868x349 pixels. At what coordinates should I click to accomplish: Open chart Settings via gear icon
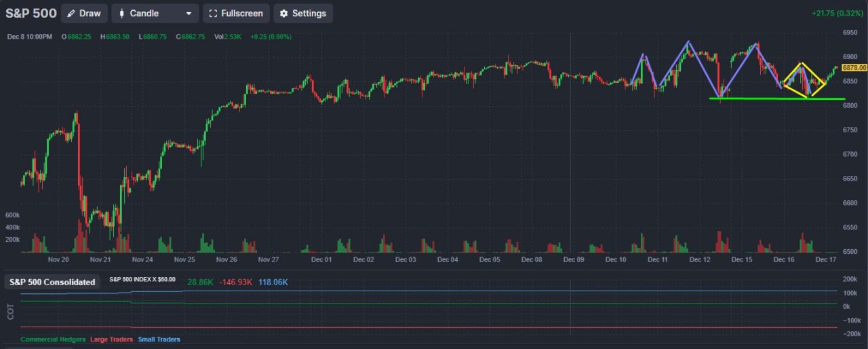pyautogui.click(x=283, y=14)
